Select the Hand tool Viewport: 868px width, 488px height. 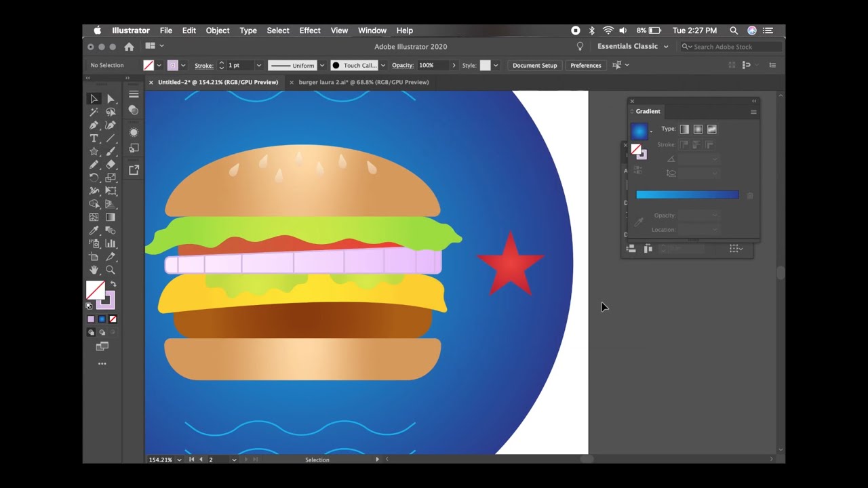point(94,270)
